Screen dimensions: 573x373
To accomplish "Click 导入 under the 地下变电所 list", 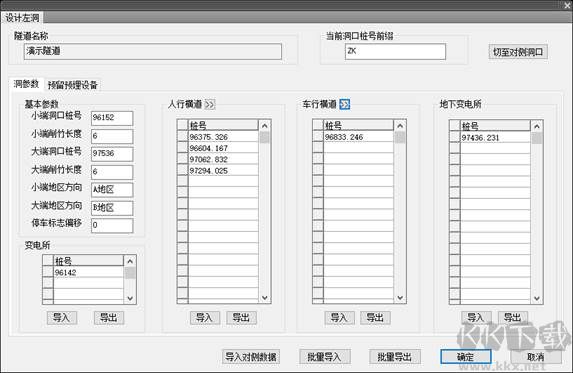I will 476,317.
